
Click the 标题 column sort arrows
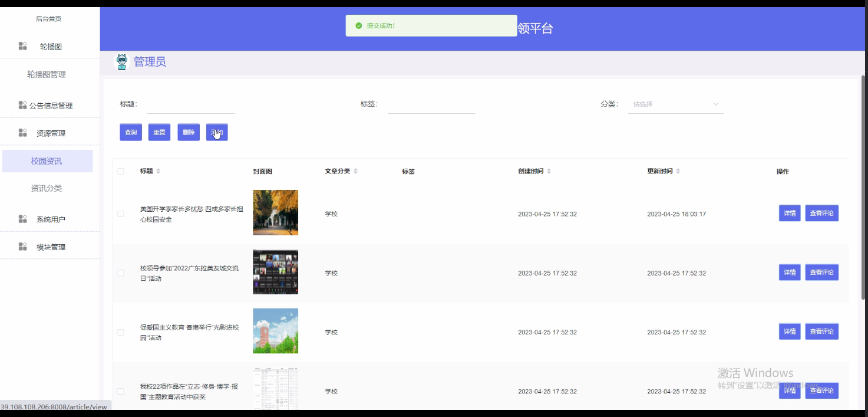click(158, 170)
